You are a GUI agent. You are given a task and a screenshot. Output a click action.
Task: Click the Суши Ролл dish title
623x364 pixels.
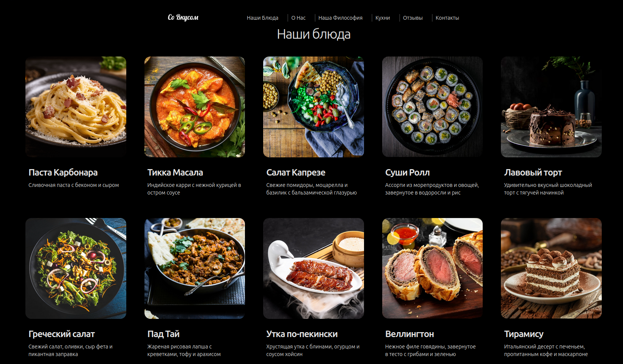(407, 173)
